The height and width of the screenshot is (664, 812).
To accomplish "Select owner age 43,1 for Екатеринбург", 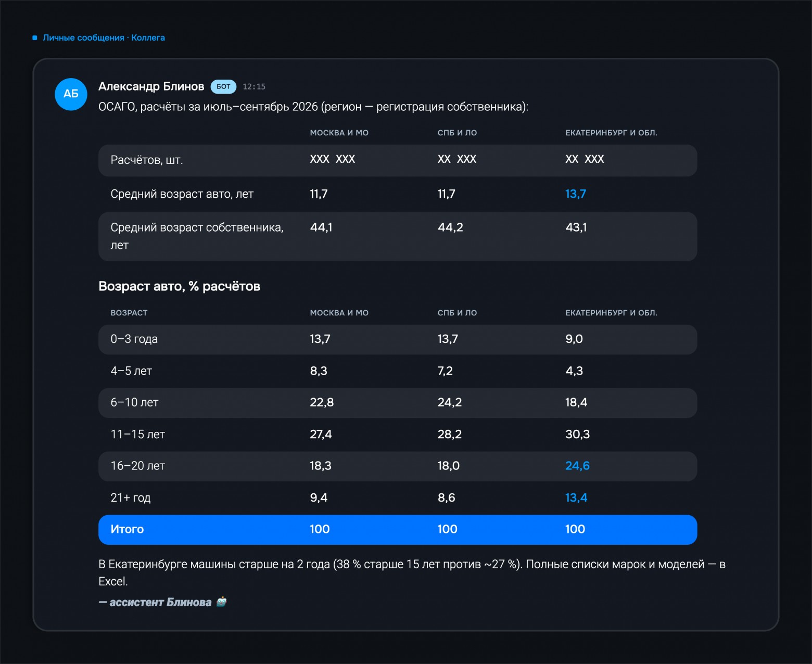I will (576, 227).
